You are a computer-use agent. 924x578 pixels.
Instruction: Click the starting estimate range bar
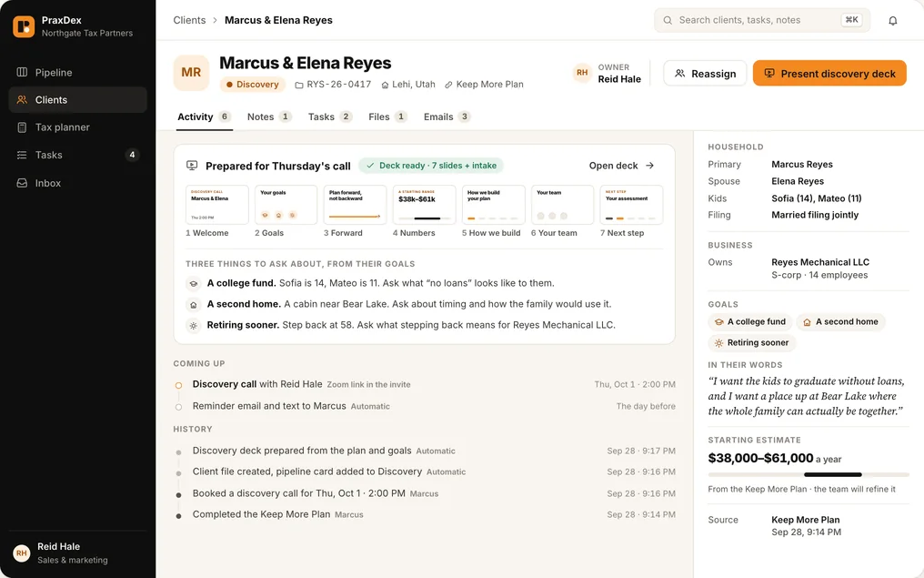point(808,475)
